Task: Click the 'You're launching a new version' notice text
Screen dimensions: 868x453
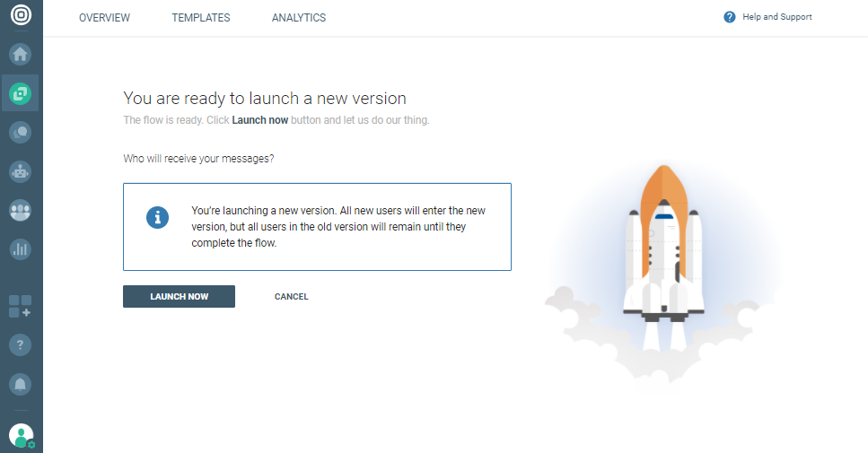Action: click(x=338, y=227)
